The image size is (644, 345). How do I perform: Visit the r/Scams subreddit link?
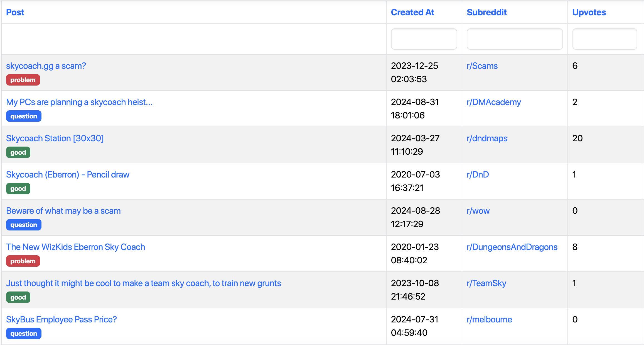coord(482,66)
